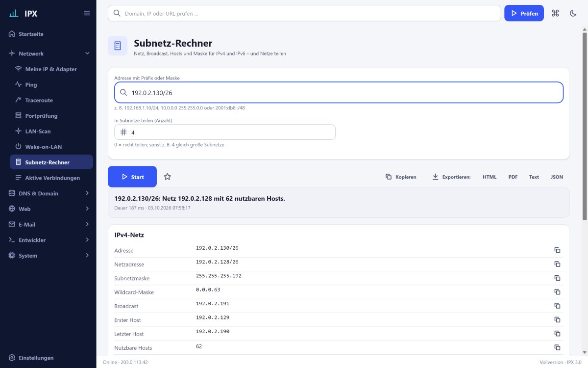Viewport: 588px width, 368px height.
Task: Click first host value 192.0.2.129
Action: 213,317
